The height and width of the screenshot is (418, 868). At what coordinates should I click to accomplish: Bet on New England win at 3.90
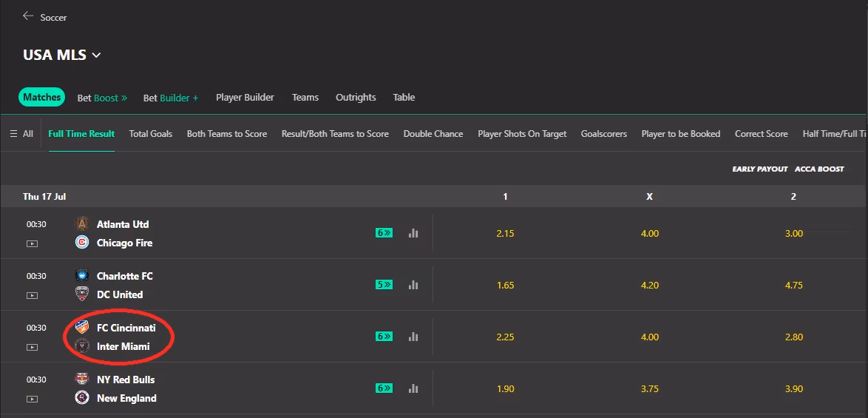(794, 388)
